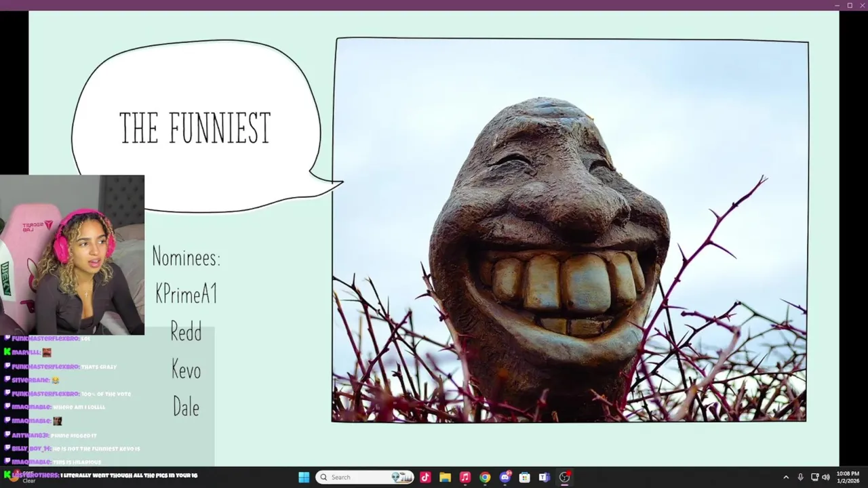Viewport: 868px width, 488px height.
Task: Click the 'Clear' weather label in the taskbar
Action: (28, 481)
